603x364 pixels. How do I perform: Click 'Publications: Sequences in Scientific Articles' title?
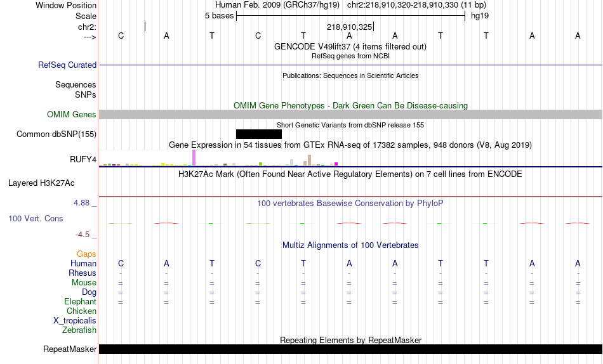pos(350,75)
